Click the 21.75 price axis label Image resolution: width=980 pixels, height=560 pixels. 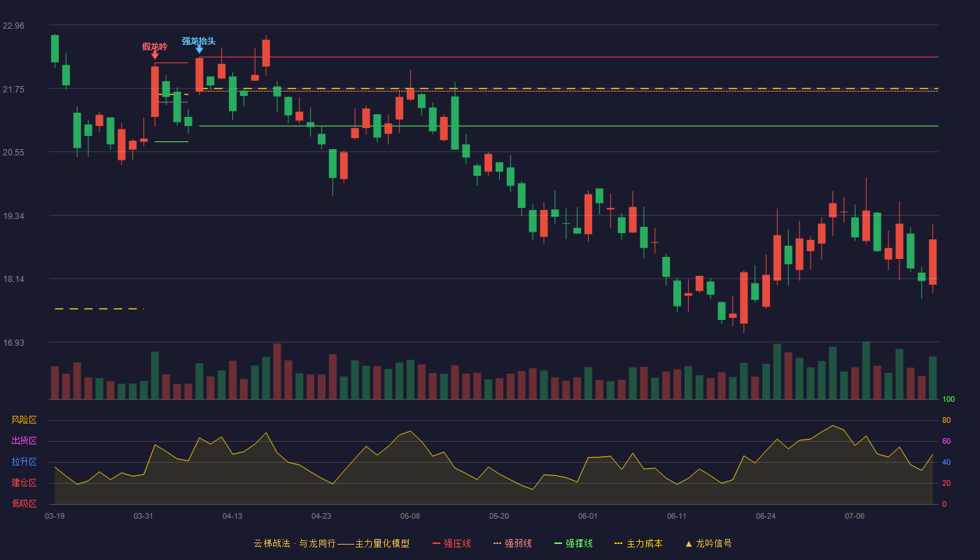[x=13, y=89]
